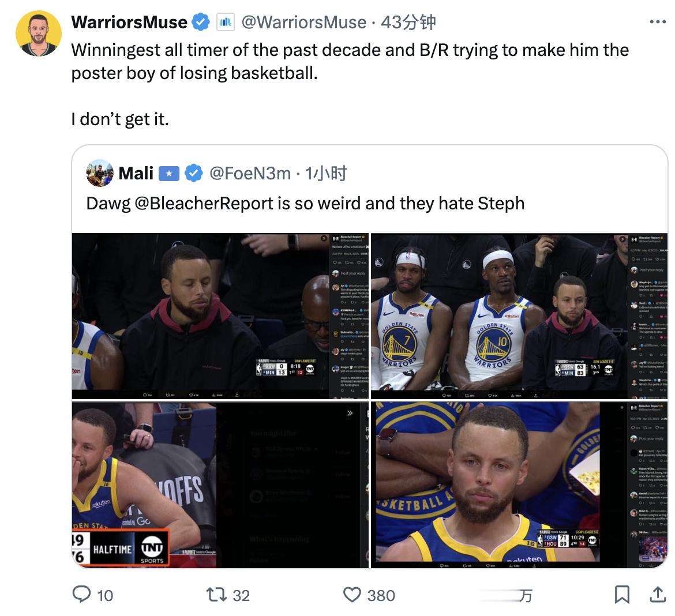Open the HALFTIME TNT Sports image
The height and width of the screenshot is (616, 675).
coord(220,485)
